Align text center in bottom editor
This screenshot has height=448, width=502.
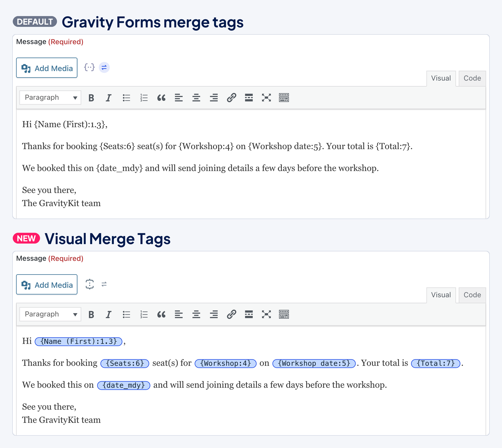click(x=196, y=314)
